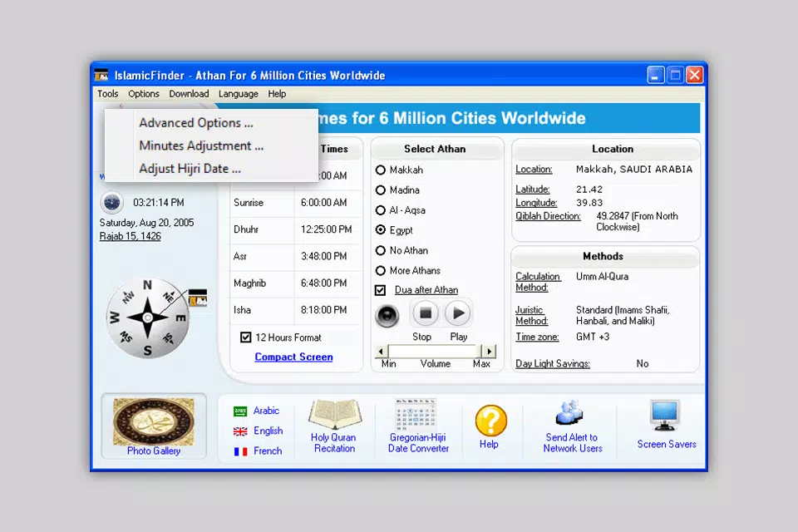The width and height of the screenshot is (798, 532).
Task: Click the Day Light Savings label
Action: [553, 363]
